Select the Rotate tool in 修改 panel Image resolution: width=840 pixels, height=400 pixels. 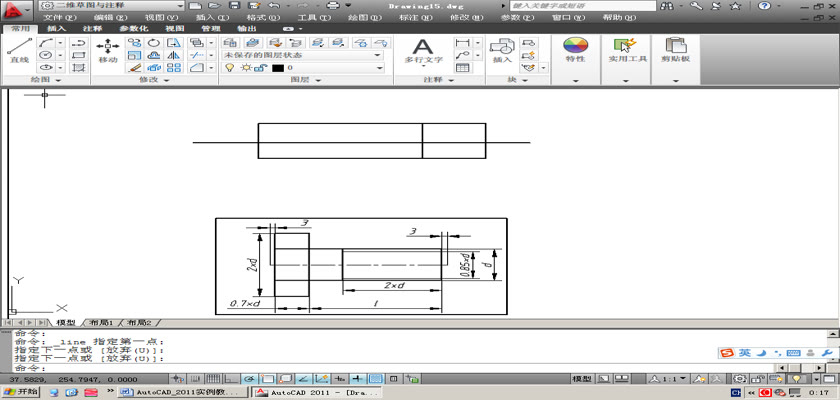(154, 43)
